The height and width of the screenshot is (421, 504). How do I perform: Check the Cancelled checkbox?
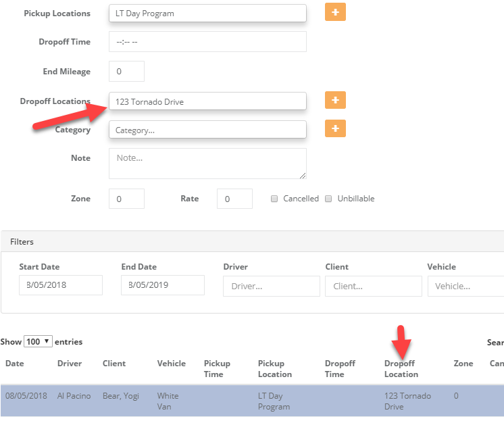274,199
